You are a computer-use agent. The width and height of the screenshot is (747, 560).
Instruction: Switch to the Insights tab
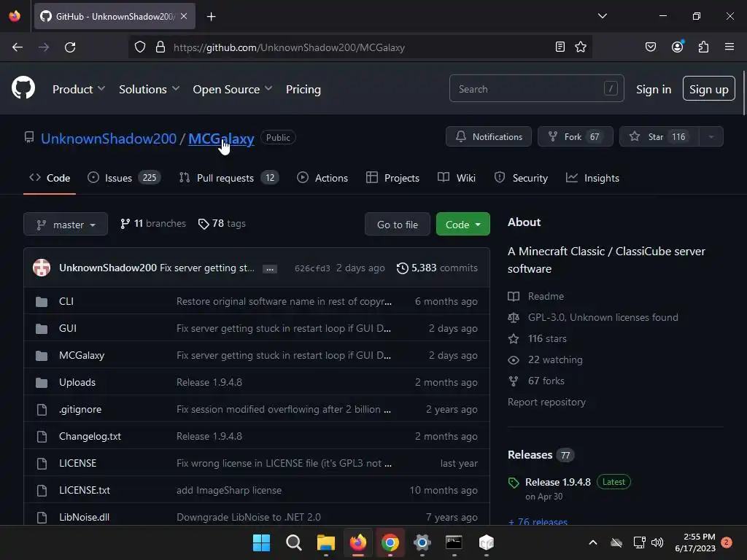click(x=592, y=178)
